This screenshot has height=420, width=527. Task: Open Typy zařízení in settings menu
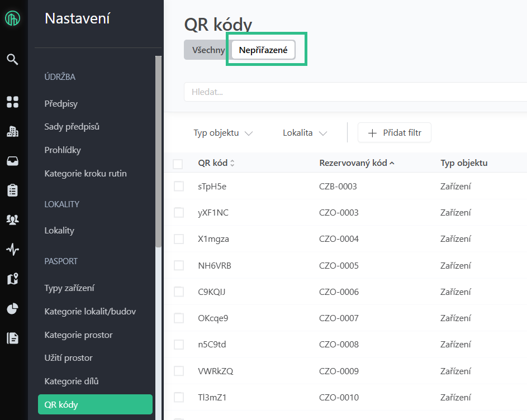coord(69,288)
